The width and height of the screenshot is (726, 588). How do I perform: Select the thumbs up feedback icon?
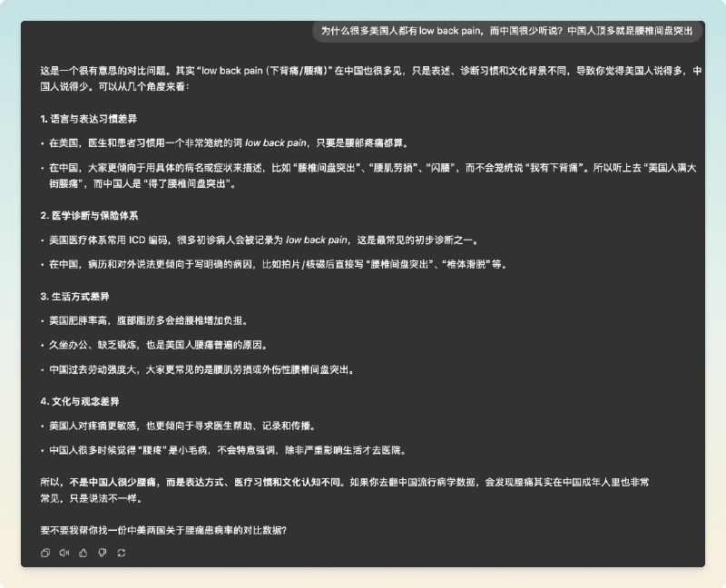(x=83, y=552)
